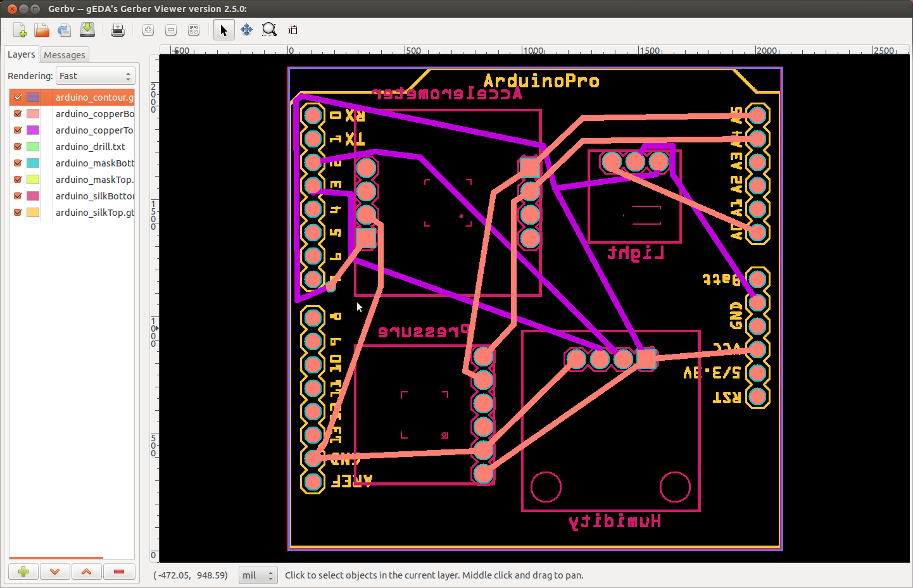Image resolution: width=913 pixels, height=588 pixels.
Task: Select the arduino_silkTop layer name
Action: point(94,213)
